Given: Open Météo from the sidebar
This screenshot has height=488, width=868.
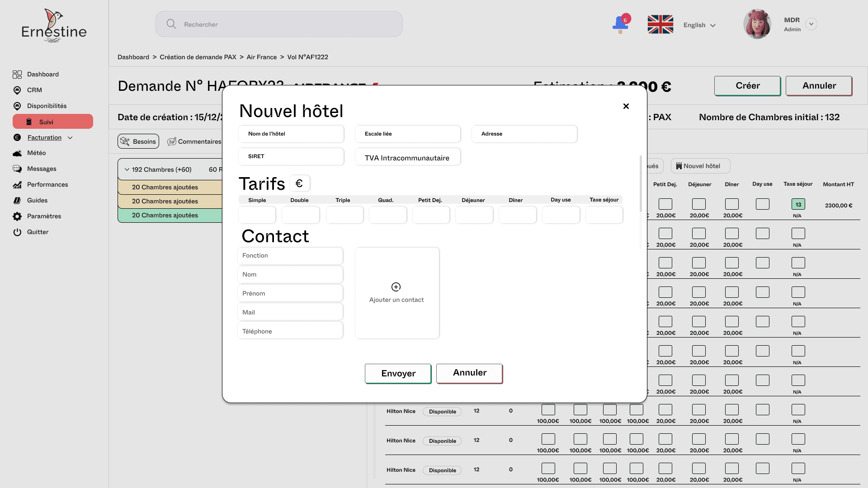Looking at the screenshot, I should point(36,153).
